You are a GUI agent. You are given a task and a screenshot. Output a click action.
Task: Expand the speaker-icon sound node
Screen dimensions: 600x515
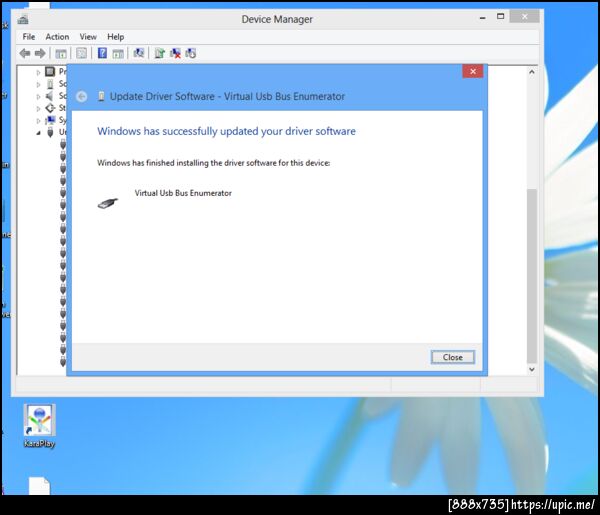38,96
